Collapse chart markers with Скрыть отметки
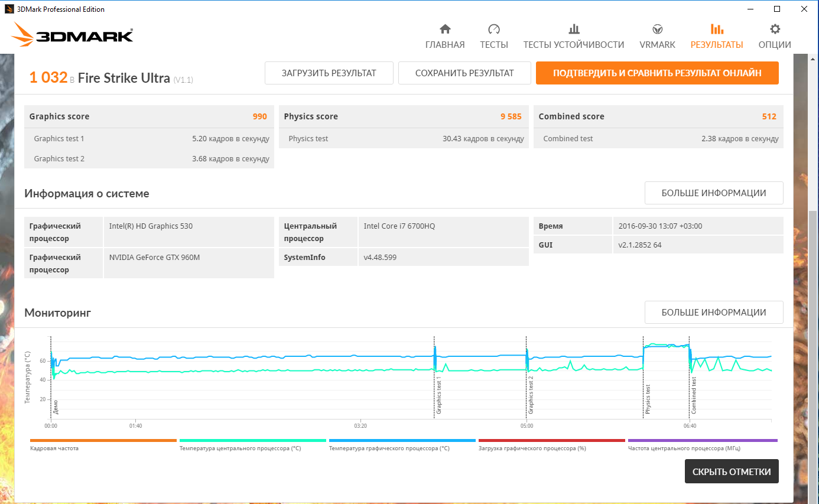This screenshot has width=819, height=504. click(732, 472)
